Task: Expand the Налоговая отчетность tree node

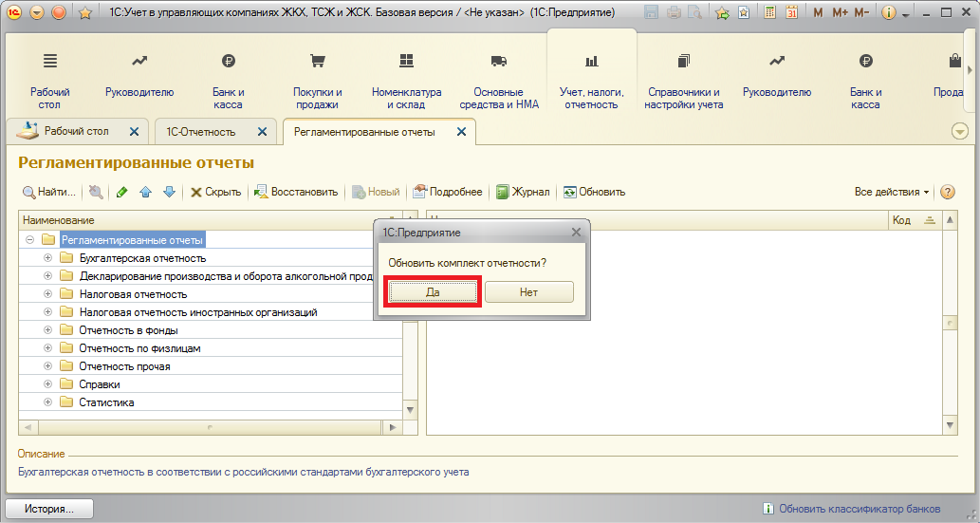Action: pyautogui.click(x=48, y=294)
